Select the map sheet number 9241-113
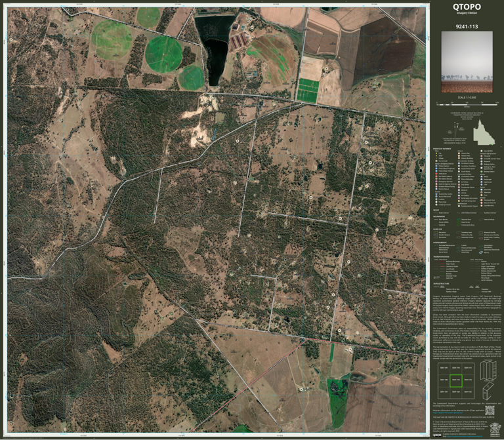Screen dimensions: 504x440 (x=467, y=26)
